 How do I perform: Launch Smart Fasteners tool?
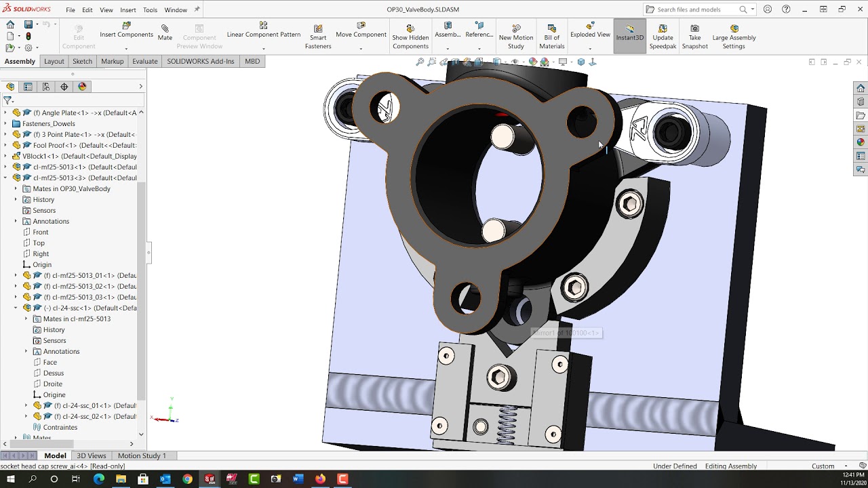pyautogui.click(x=318, y=37)
